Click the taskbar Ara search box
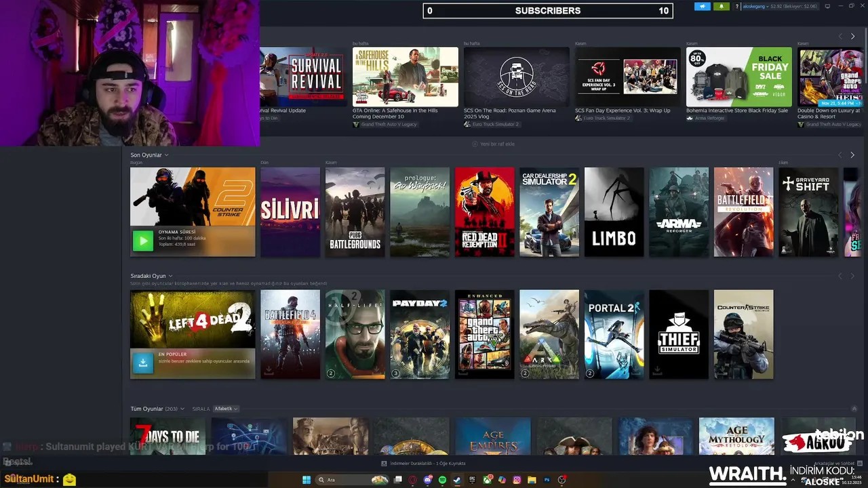Viewport: 868px width, 488px height. [x=353, y=480]
